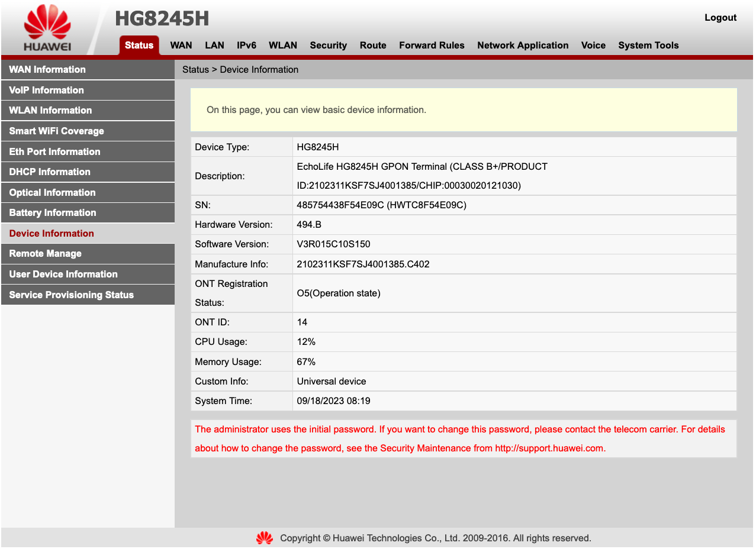Click the IPv6 tab

(246, 46)
